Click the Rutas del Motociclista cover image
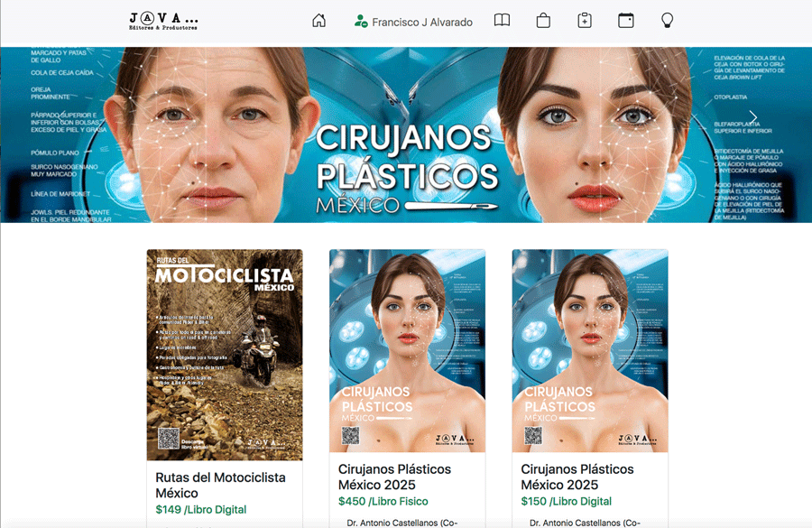This screenshot has width=812, height=528. [225, 355]
